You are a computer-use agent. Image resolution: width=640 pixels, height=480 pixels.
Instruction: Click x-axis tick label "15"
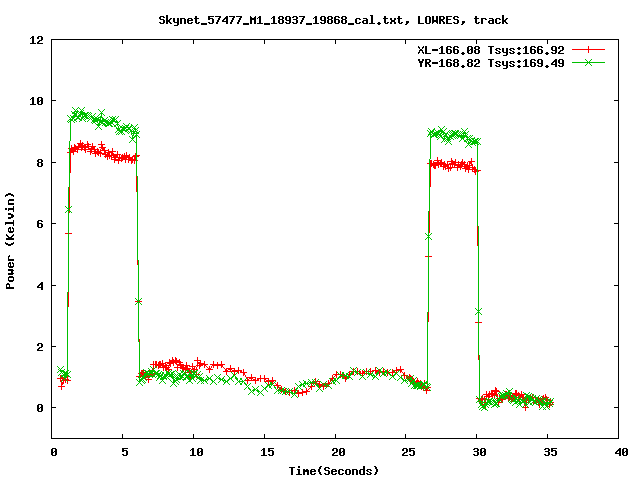click(x=267, y=452)
